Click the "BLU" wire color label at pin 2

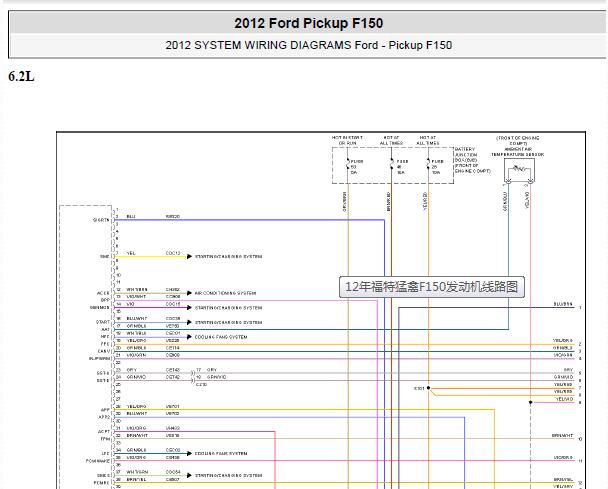point(131,216)
